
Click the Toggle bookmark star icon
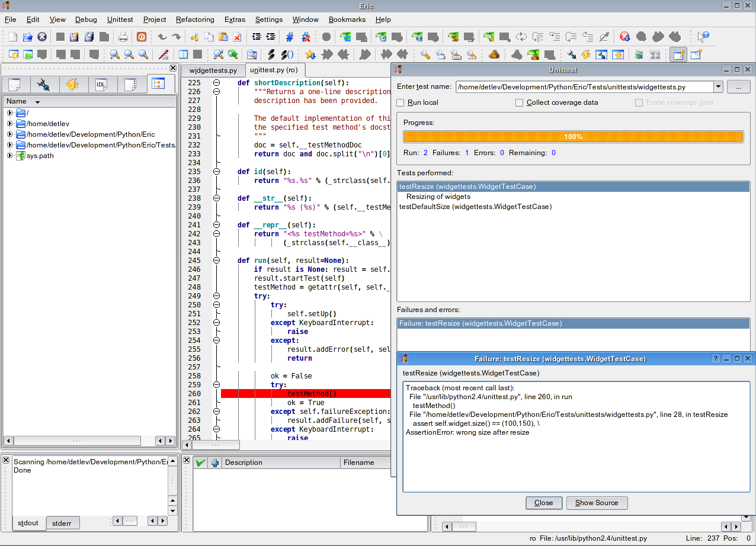click(310, 54)
